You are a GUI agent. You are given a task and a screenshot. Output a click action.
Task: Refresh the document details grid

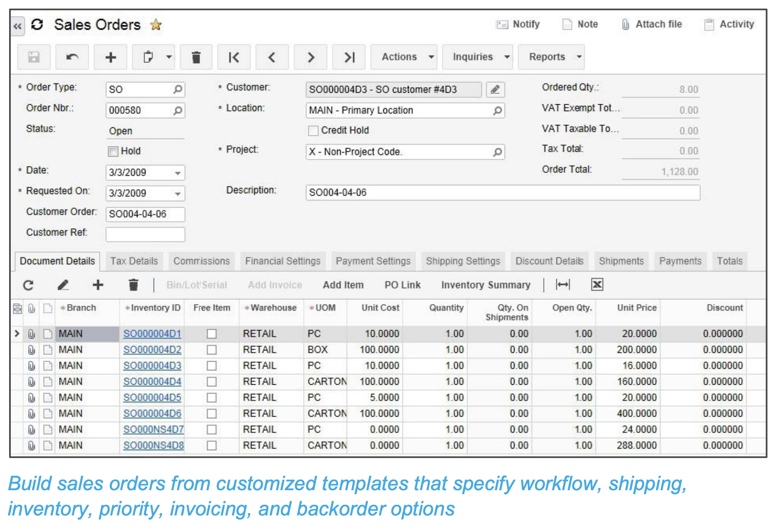[28, 285]
